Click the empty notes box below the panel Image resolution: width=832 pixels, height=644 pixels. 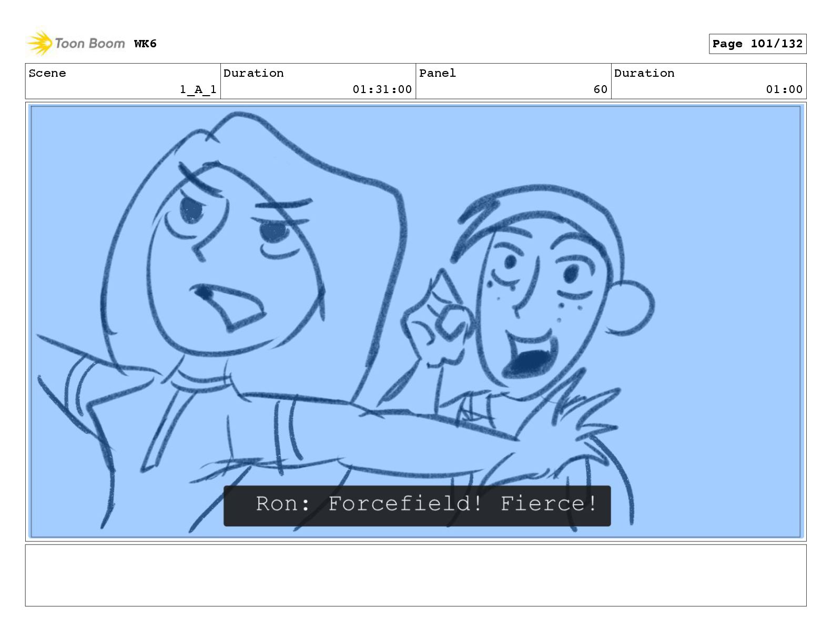click(x=415, y=575)
